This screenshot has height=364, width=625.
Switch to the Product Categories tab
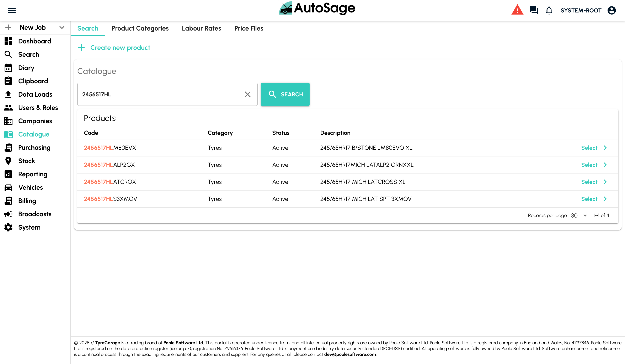(x=140, y=28)
